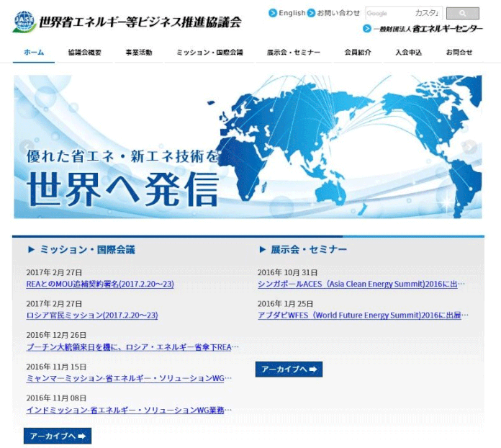Click the arrow icon beside English
The height and width of the screenshot is (448, 501).
273,13
